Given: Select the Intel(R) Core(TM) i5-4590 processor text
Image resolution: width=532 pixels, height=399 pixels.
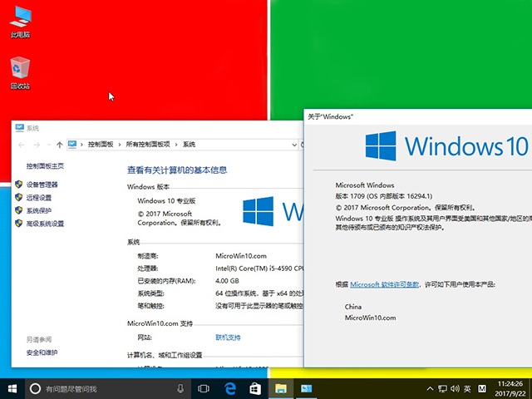Looking at the screenshot, I should pyautogui.click(x=259, y=268).
